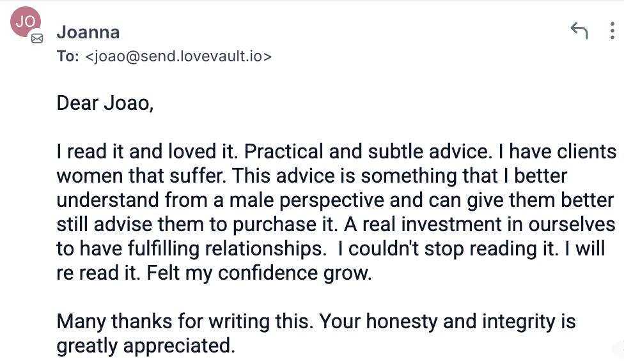
Task: Click the sentence "I read it and loved it."
Action: point(148,152)
